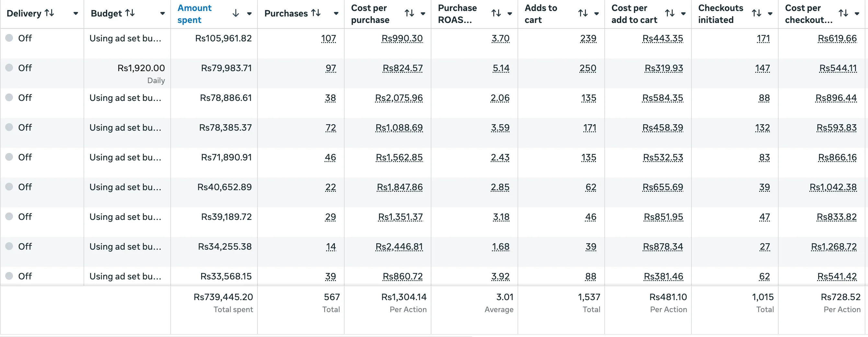
Task: Click the 250 adds to cart link
Action: click(588, 68)
